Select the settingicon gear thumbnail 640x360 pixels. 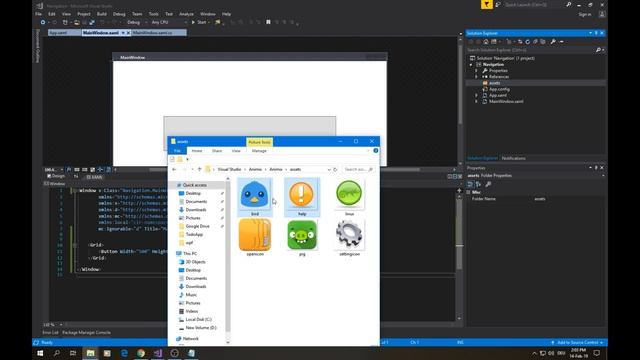click(349, 238)
